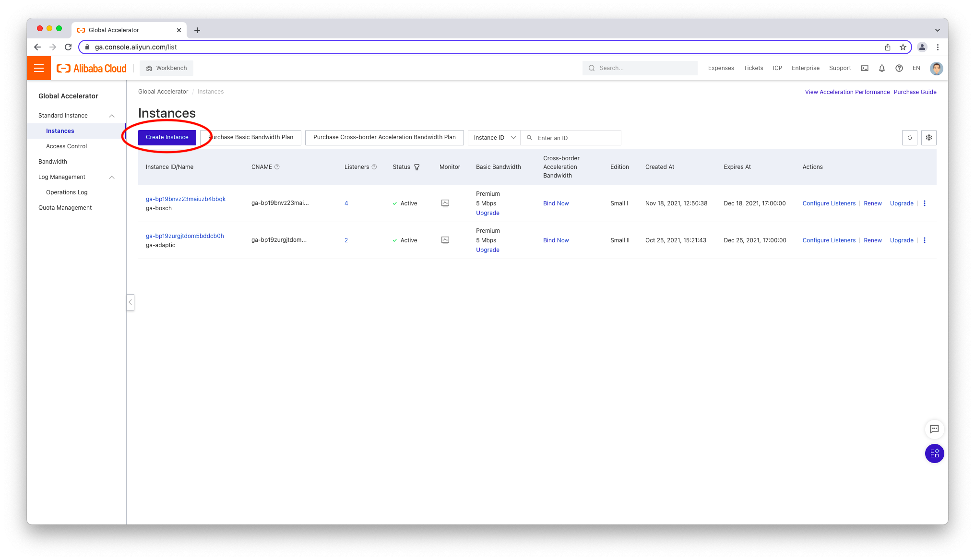Open table column settings gear

tap(929, 138)
